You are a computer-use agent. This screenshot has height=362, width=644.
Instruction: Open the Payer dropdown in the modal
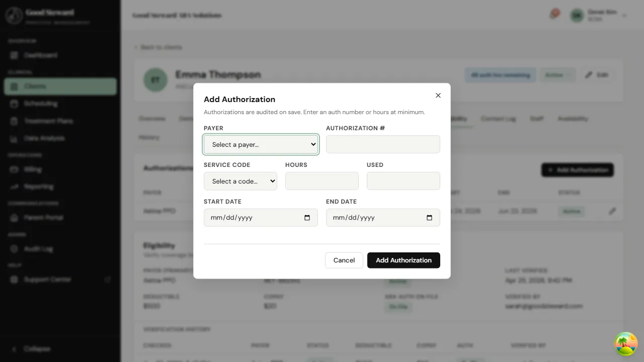[x=261, y=144]
